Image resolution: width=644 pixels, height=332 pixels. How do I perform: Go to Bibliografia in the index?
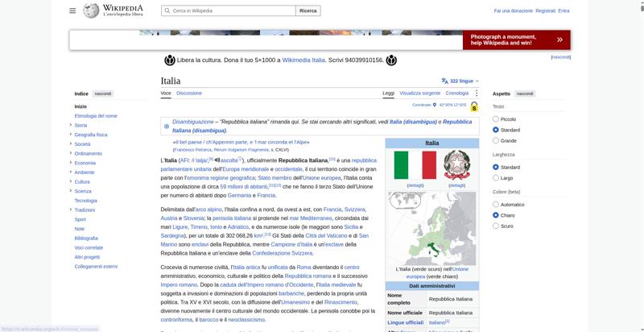(x=86, y=239)
